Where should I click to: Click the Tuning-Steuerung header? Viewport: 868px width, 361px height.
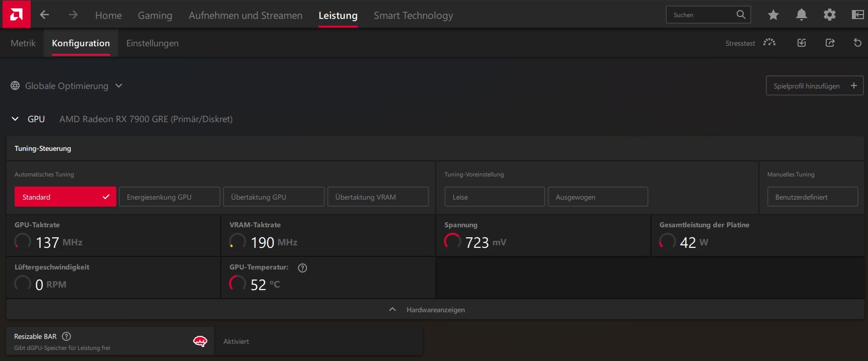coord(43,148)
